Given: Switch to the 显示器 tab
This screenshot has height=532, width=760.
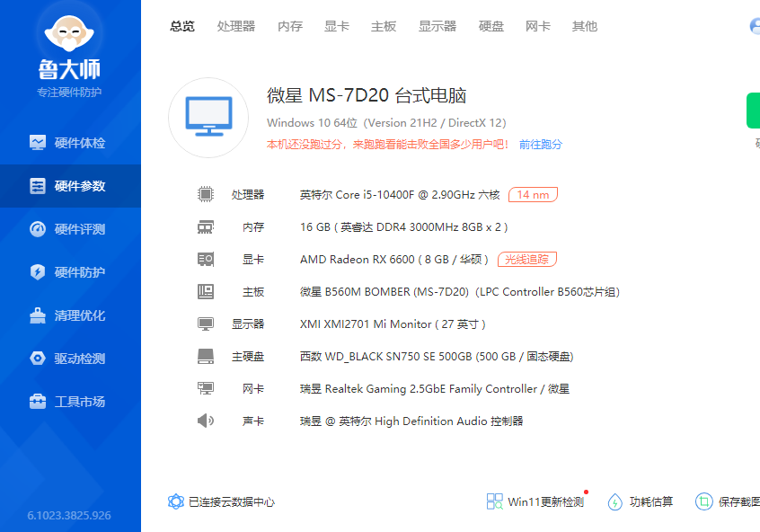Looking at the screenshot, I should click(437, 26).
